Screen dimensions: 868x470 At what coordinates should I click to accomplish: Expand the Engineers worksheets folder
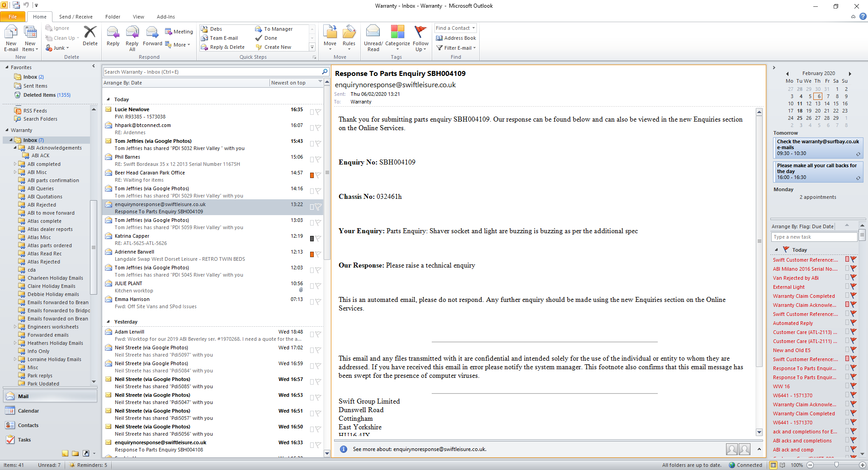[x=15, y=327]
